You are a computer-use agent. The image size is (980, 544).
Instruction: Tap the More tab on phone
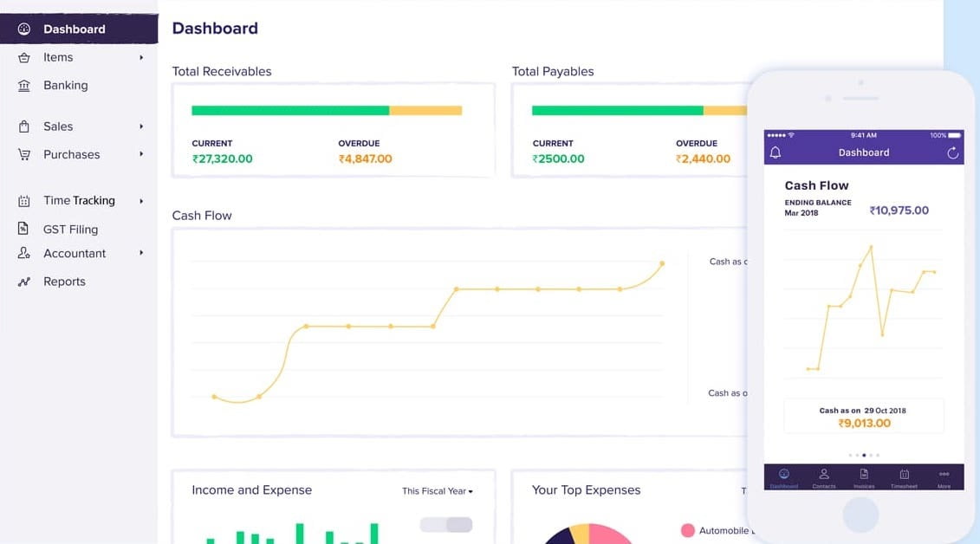click(x=944, y=478)
